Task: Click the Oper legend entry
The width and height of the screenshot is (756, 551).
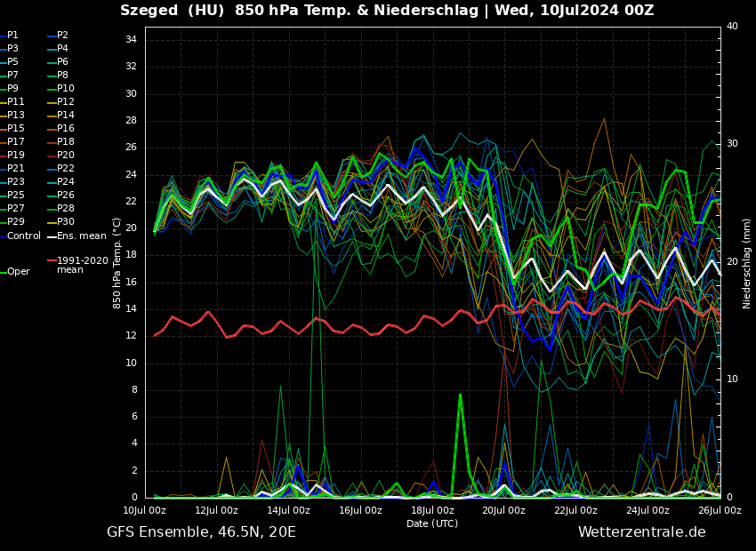Action: pos(18,272)
